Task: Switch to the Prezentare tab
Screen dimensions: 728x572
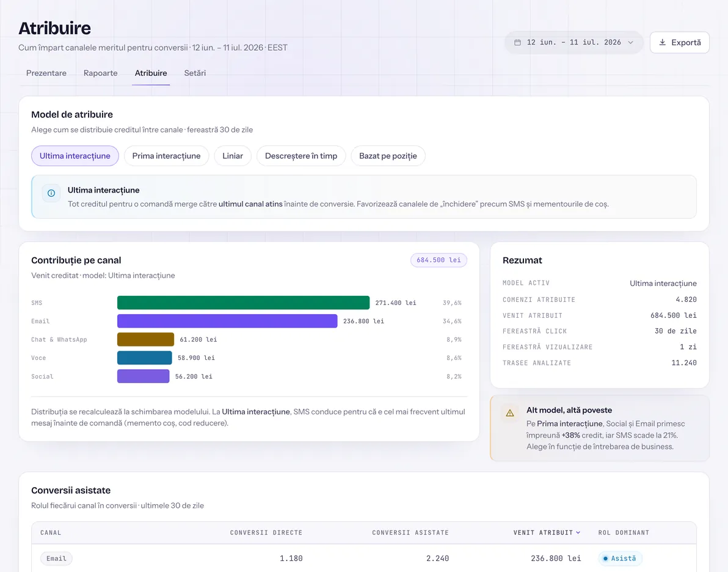Action: 46,73
